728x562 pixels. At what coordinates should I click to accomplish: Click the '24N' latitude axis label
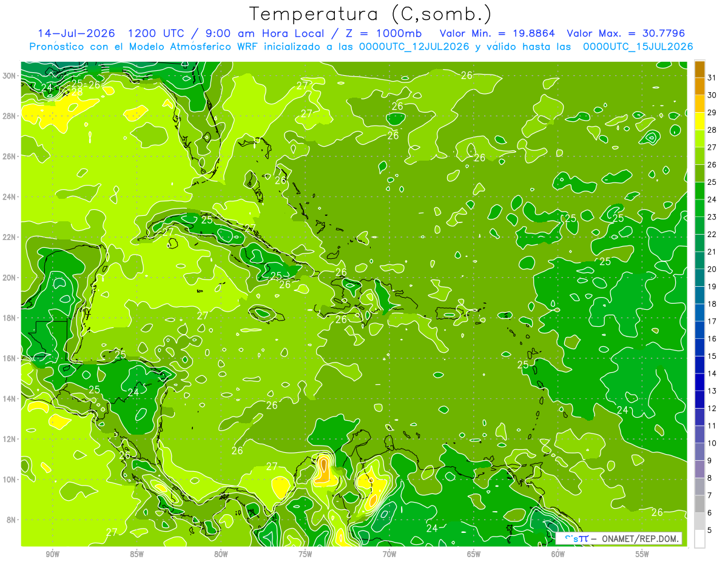[9, 197]
